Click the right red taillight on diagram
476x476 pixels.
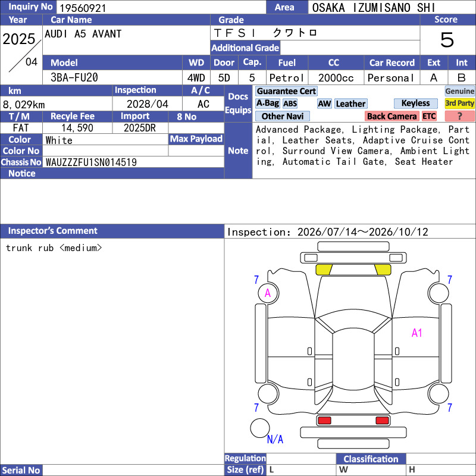coord(382,421)
